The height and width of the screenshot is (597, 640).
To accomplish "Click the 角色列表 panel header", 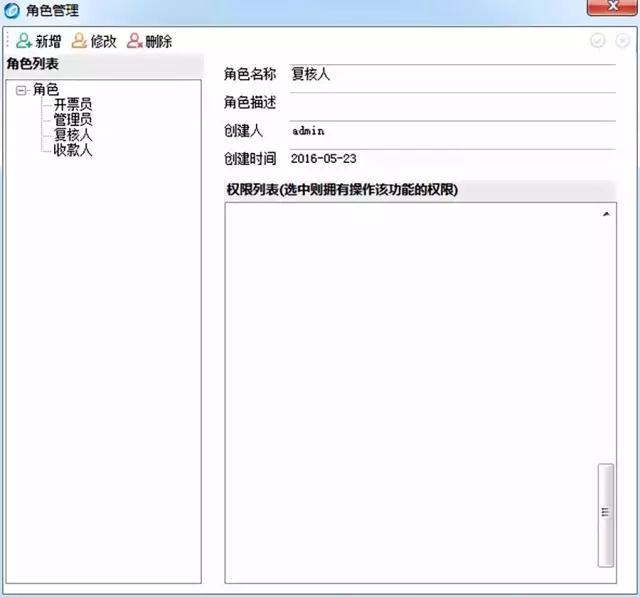I will click(x=104, y=64).
